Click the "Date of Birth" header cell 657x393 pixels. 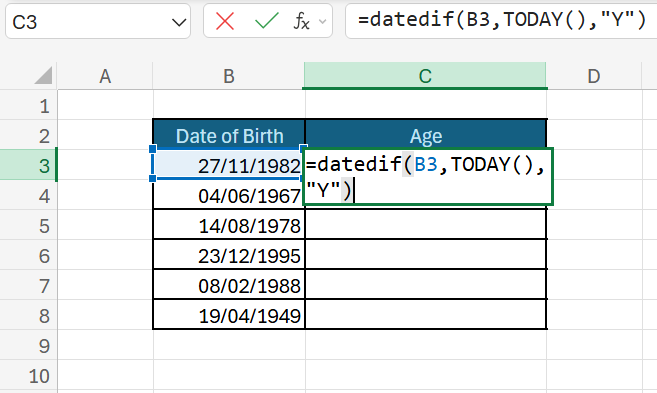pyautogui.click(x=229, y=134)
